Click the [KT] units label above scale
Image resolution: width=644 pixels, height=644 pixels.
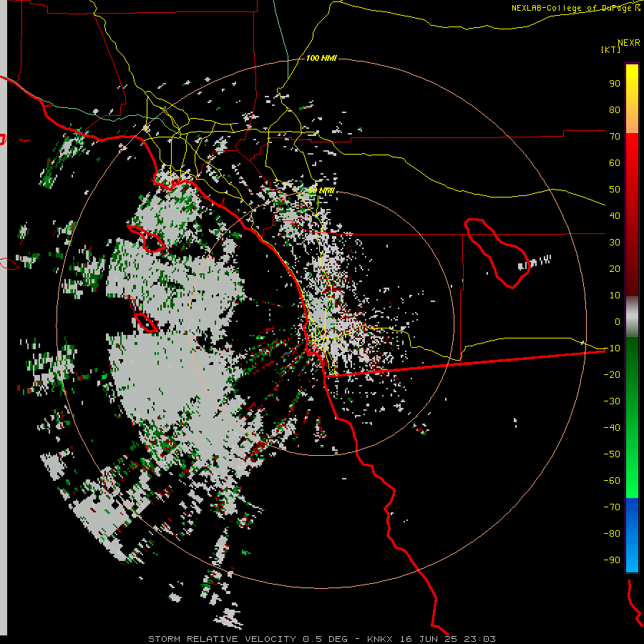click(x=610, y=49)
